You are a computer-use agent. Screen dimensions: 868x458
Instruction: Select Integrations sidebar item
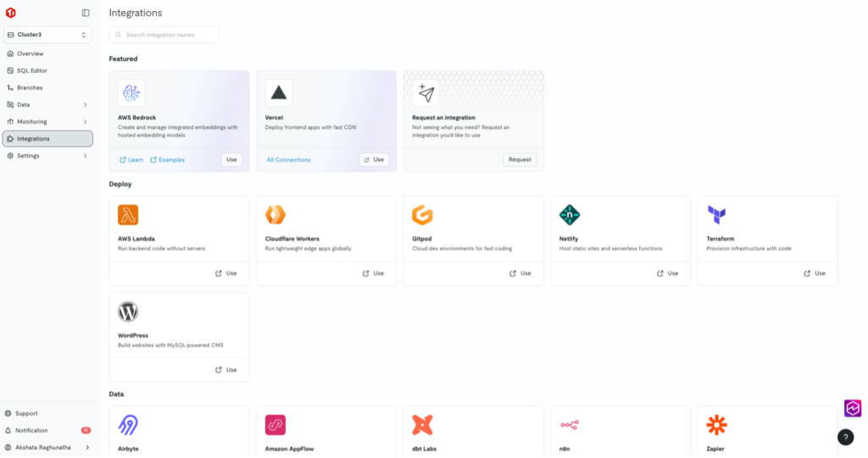pos(47,139)
